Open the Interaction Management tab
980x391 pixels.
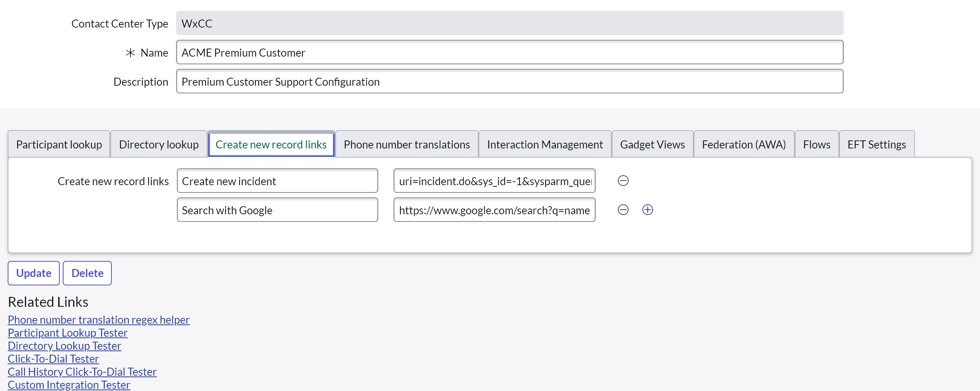[545, 144]
